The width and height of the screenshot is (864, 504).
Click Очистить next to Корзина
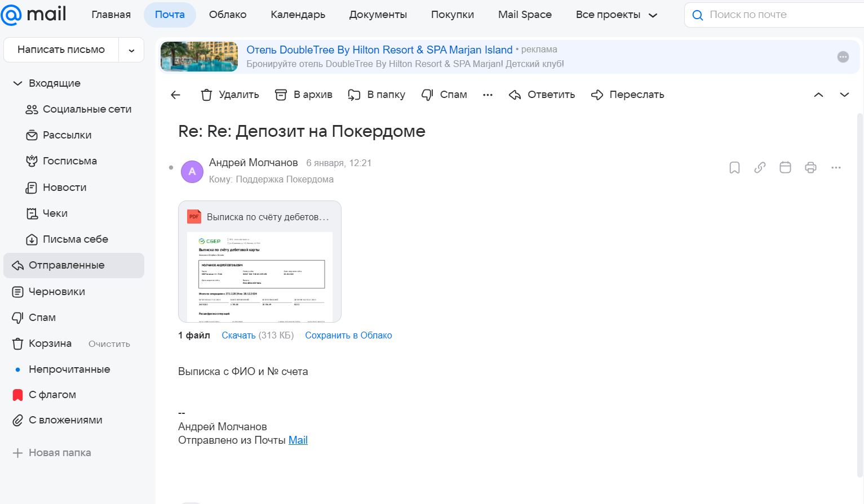(x=109, y=344)
